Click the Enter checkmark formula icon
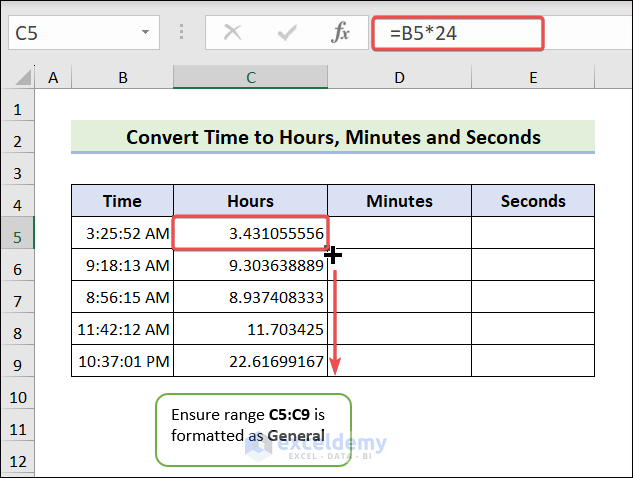Screen dimensions: 633x478 [287, 32]
